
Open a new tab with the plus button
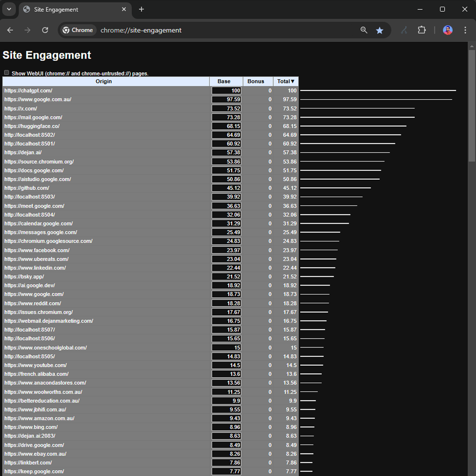[x=141, y=9]
